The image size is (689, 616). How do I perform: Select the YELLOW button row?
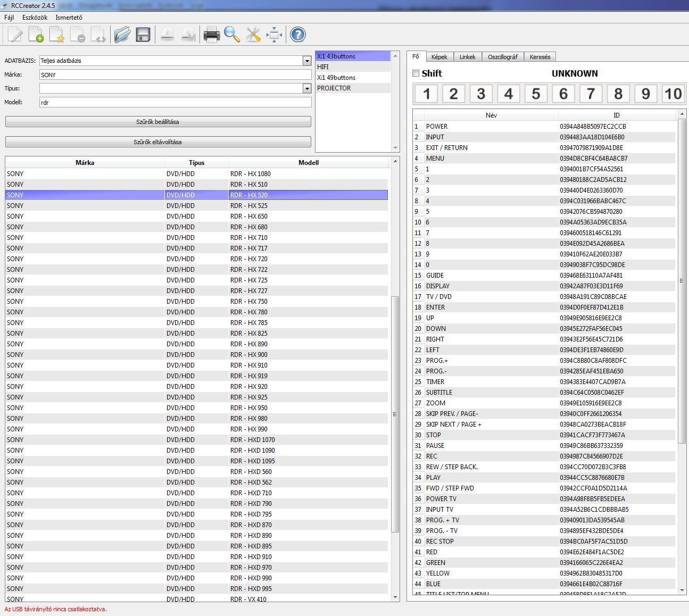point(544,573)
